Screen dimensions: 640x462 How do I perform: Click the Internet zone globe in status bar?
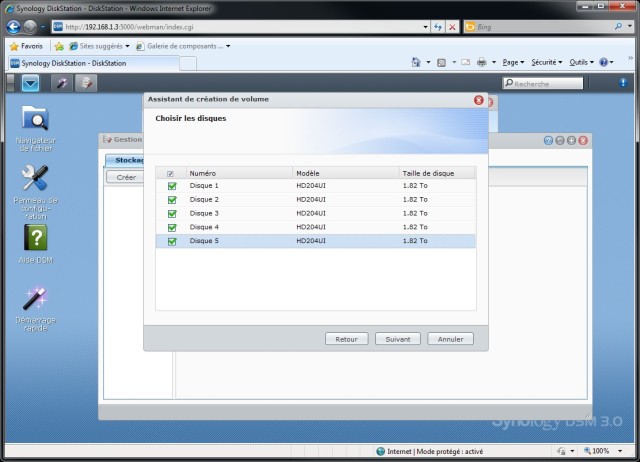[x=380, y=451]
